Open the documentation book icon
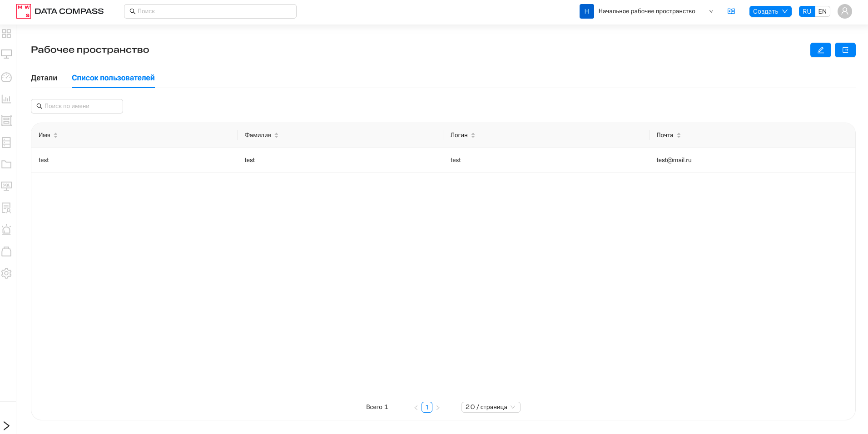The width and height of the screenshot is (868, 434). click(x=731, y=11)
